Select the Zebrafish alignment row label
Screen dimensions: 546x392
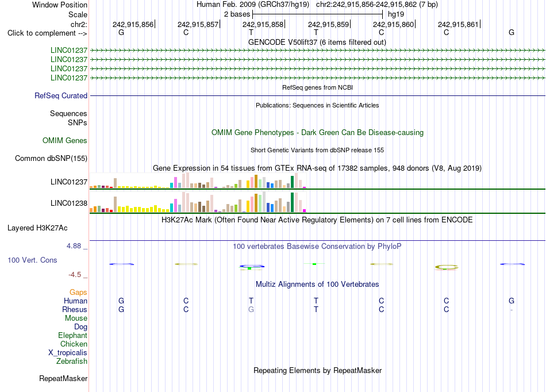[72, 362]
